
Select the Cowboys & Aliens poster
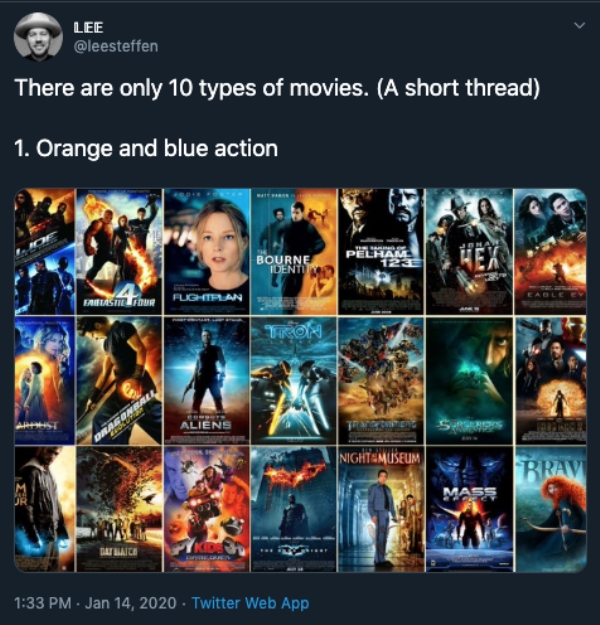[x=207, y=381]
